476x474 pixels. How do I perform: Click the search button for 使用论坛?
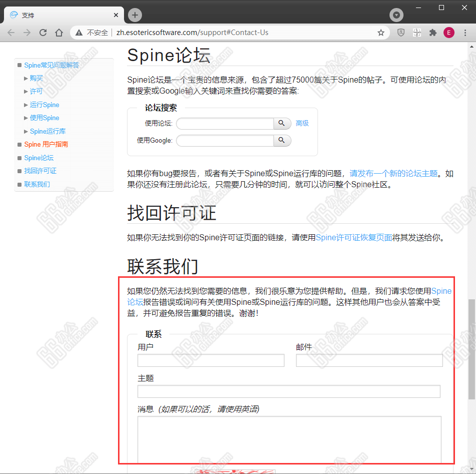pos(282,123)
